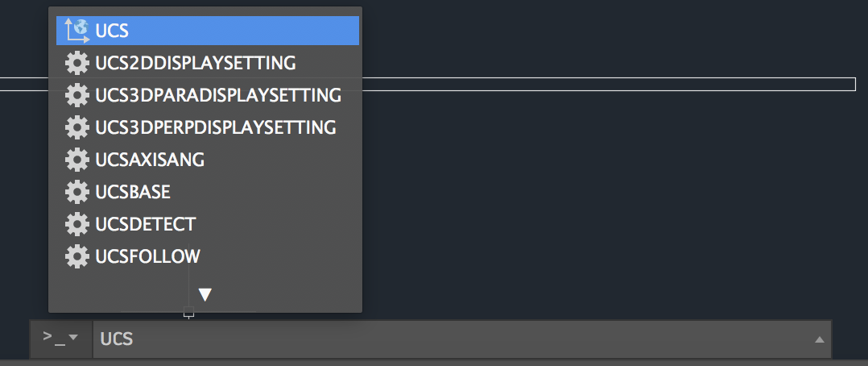Choose UCSDETECT from the autocomplete list
This screenshot has width=868, height=366.
pyautogui.click(x=208, y=224)
